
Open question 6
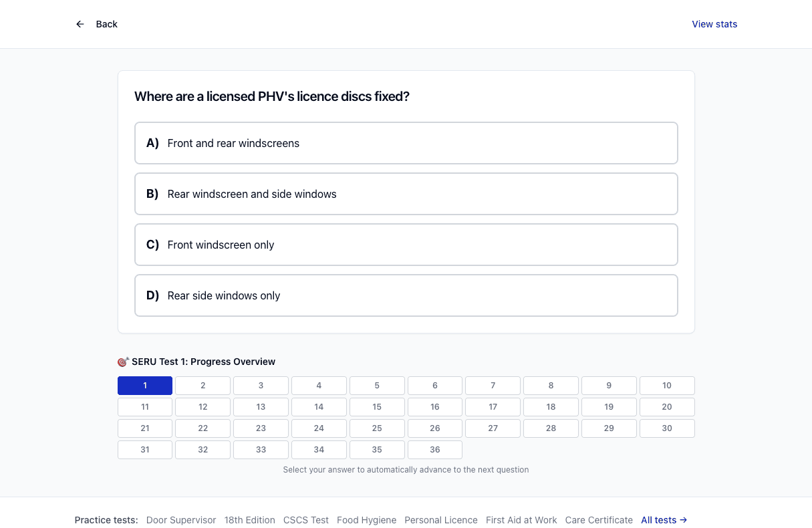[435, 386]
